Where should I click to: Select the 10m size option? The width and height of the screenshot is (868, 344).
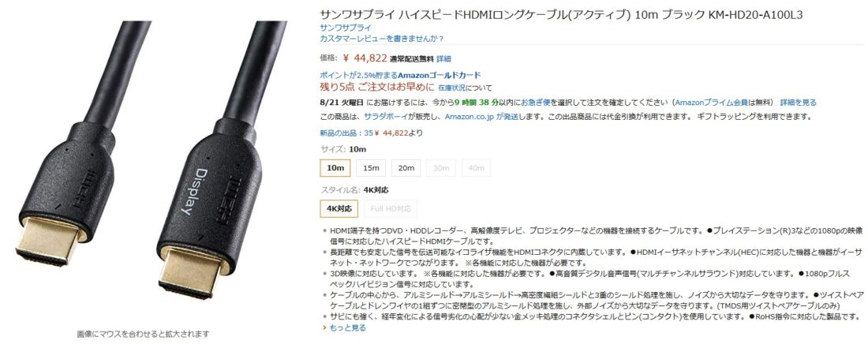coord(335,168)
